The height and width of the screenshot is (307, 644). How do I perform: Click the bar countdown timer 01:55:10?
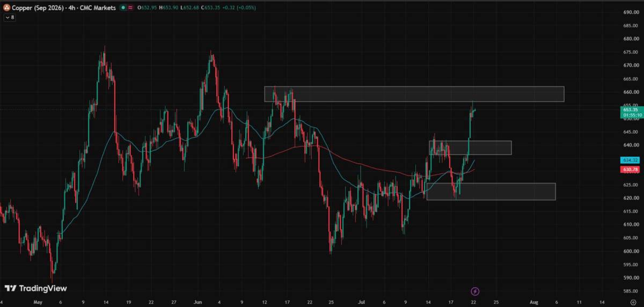click(631, 115)
